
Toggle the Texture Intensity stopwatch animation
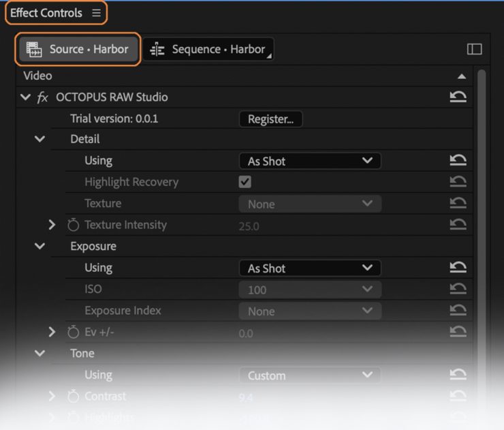tap(74, 224)
